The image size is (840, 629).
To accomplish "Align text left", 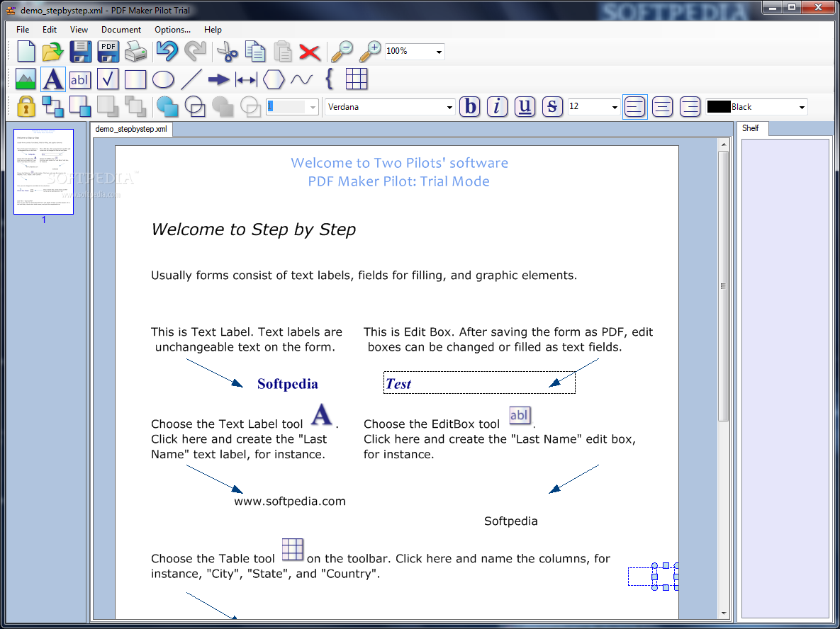I will (x=635, y=106).
